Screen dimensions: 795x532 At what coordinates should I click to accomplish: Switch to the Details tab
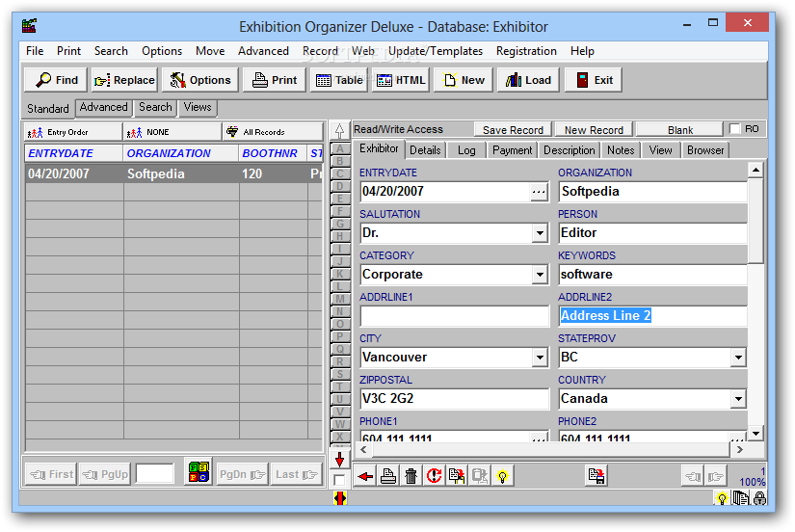tap(425, 150)
